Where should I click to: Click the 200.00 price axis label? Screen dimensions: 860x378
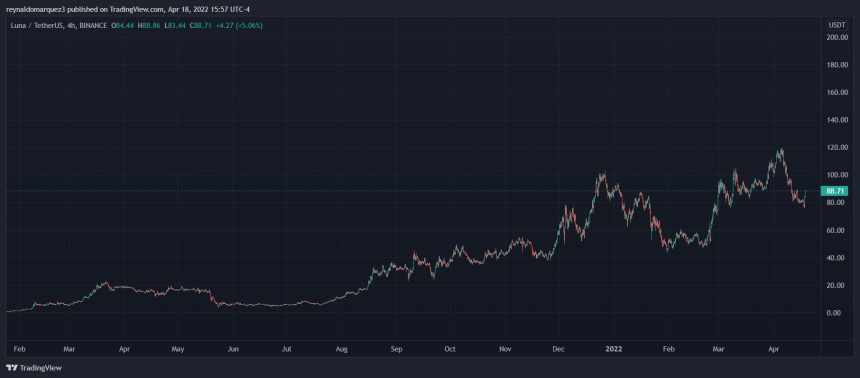(x=837, y=37)
